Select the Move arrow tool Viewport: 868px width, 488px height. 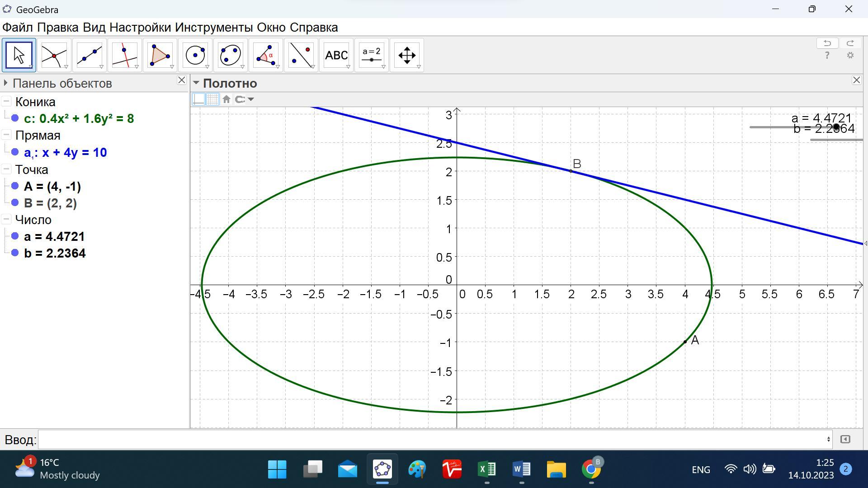(19, 56)
